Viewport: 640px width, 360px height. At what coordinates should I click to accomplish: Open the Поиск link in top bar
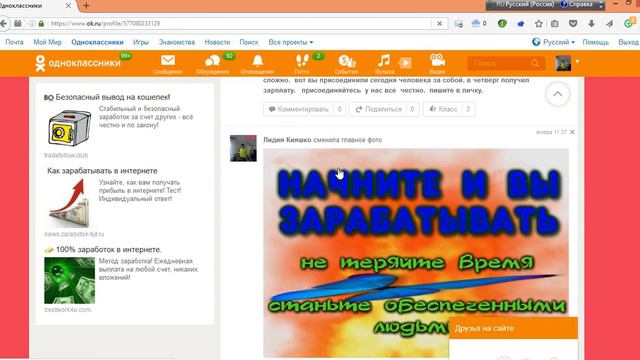(x=249, y=42)
